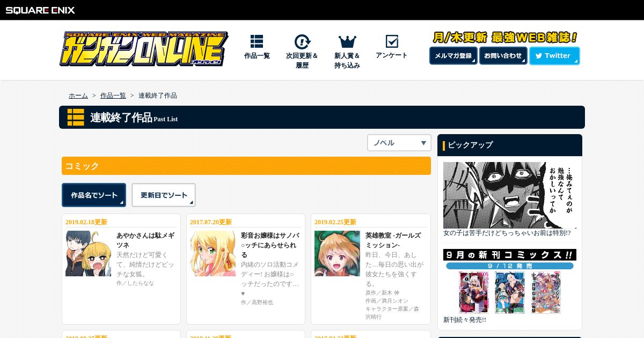Click 連載終了作品 breadcrumb text
This screenshot has width=644, height=338.
[x=158, y=95]
